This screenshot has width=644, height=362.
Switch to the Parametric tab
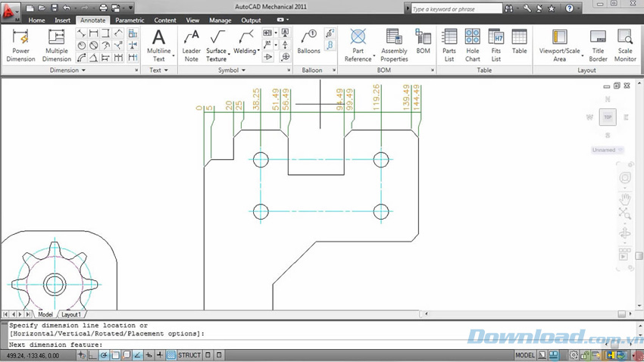[130, 20]
